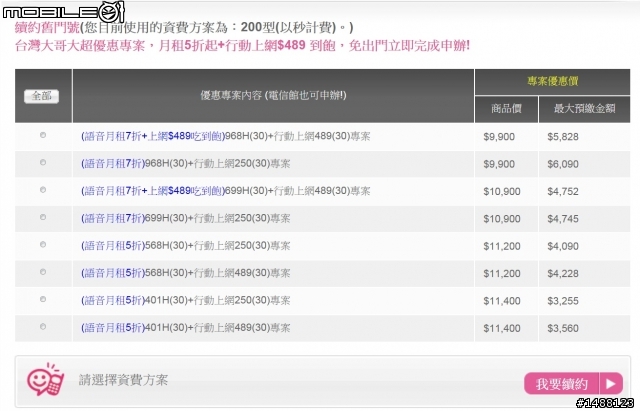The height and width of the screenshot is (411, 640).
Task: Pick radio for 568H with 489 internet plan
Action: click(43, 272)
